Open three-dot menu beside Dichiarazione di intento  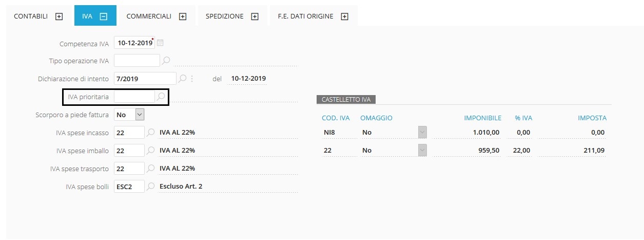click(192, 79)
